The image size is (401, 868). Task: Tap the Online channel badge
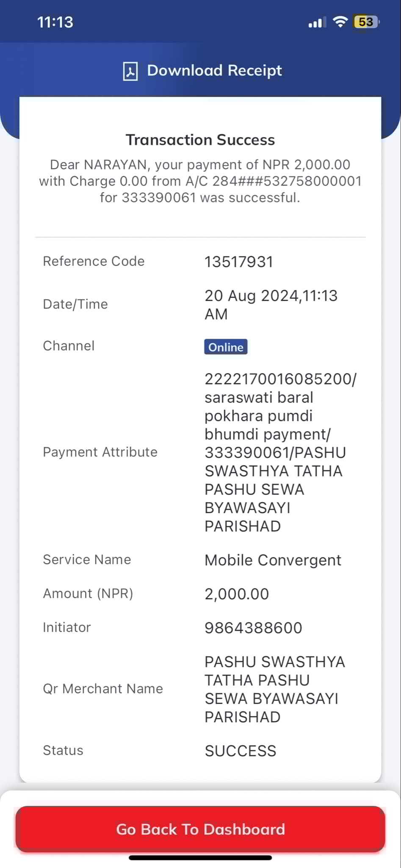(x=226, y=347)
